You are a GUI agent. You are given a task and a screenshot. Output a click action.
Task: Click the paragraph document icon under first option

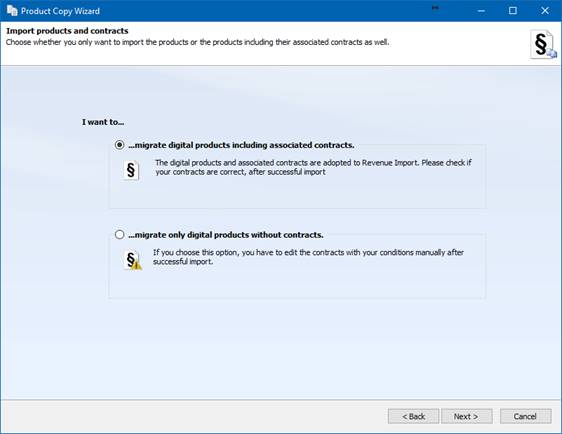tap(131, 170)
